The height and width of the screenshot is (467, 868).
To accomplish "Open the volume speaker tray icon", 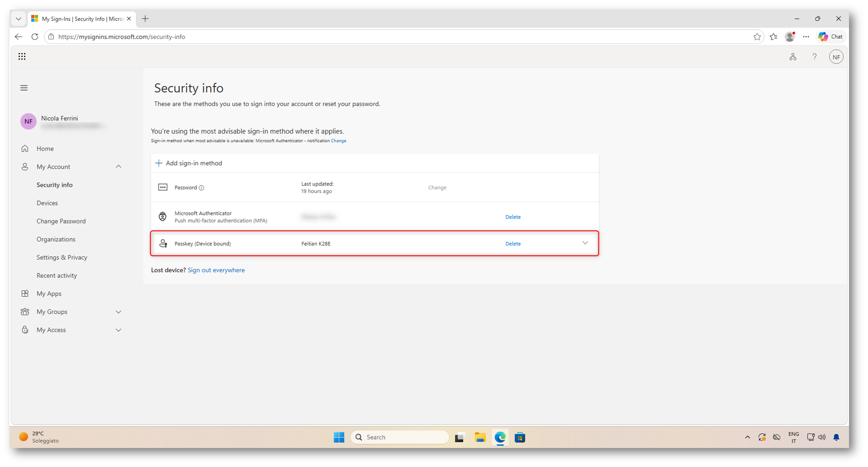I will pyautogui.click(x=822, y=437).
